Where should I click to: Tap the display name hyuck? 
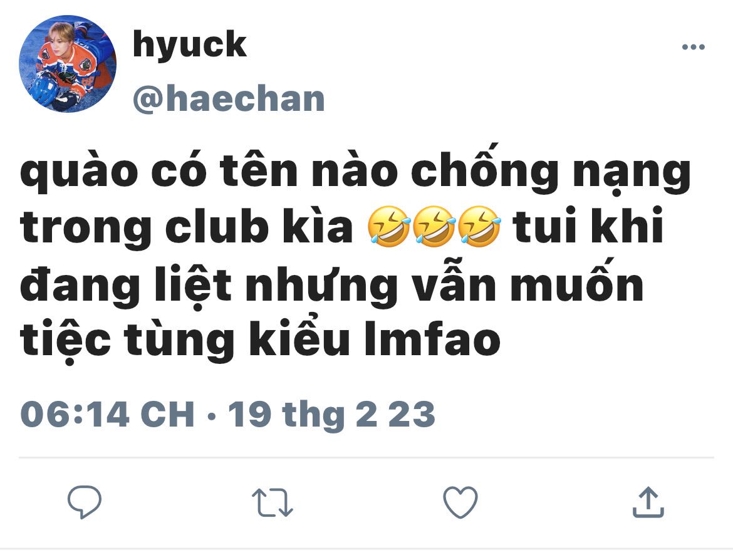click(189, 45)
